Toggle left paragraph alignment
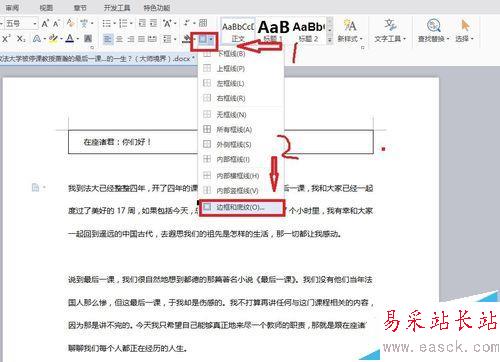500x362 pixels. point(107,39)
